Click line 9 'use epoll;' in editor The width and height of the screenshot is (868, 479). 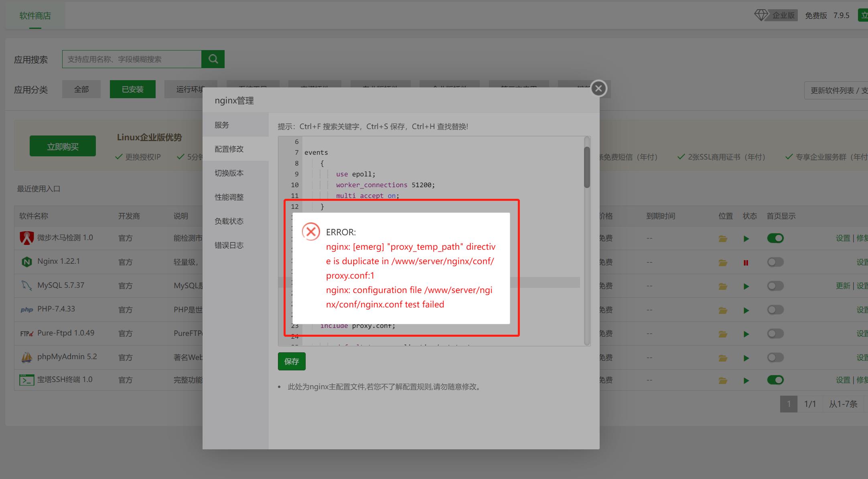tap(355, 174)
